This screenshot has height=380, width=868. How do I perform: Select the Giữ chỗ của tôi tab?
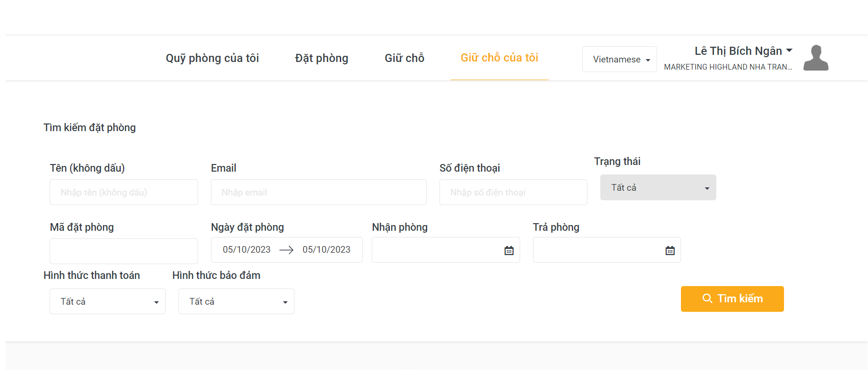[x=499, y=58]
